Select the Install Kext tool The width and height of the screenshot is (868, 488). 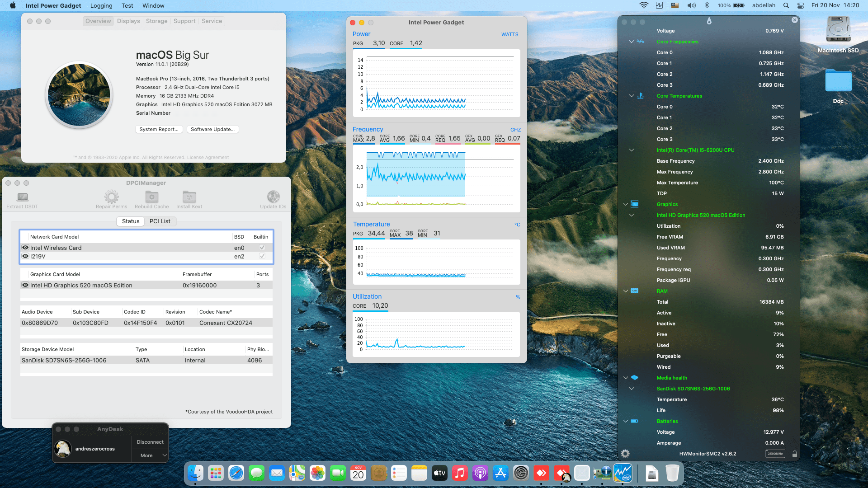189,198
